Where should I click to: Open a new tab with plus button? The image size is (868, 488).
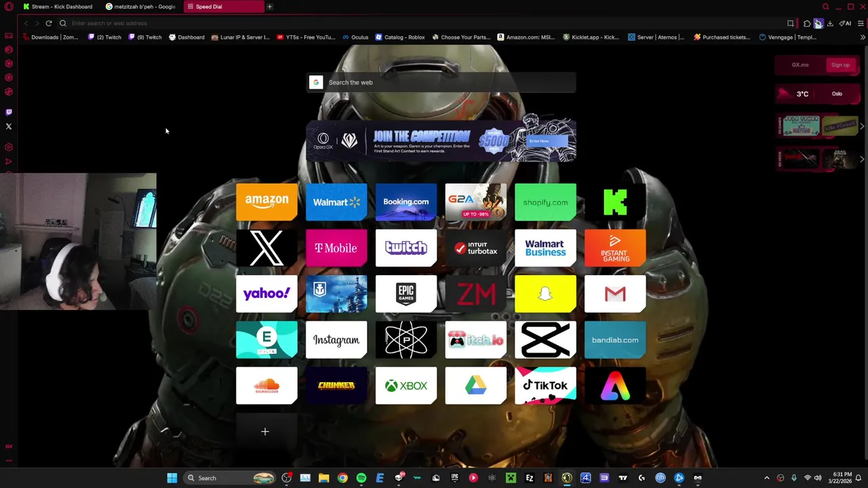269,7
